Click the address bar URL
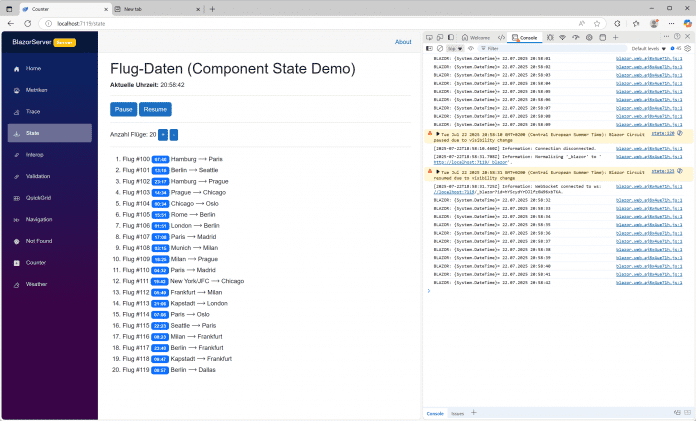 pos(81,24)
